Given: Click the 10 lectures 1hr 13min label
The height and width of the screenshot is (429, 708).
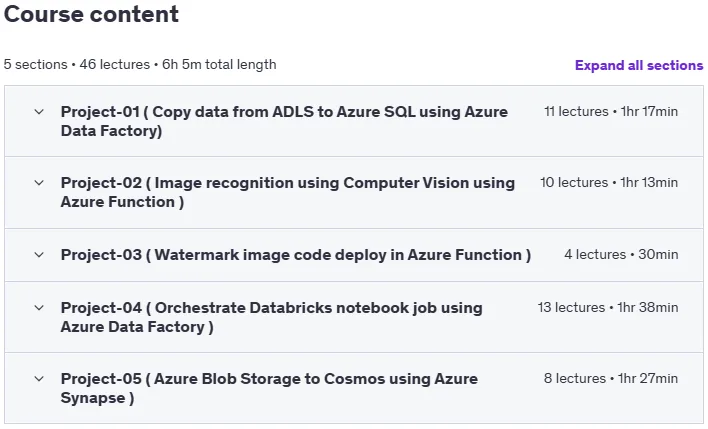Looking at the screenshot, I should click(x=609, y=182).
